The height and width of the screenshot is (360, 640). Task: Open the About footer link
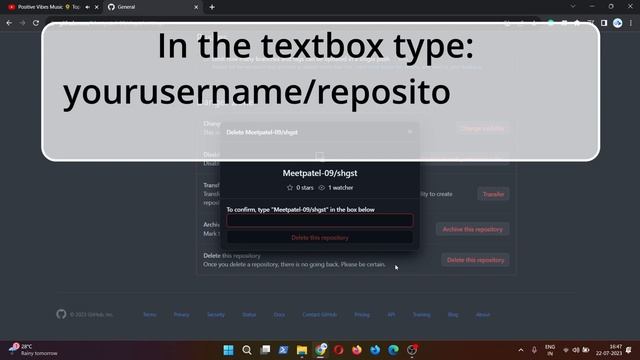click(x=483, y=315)
